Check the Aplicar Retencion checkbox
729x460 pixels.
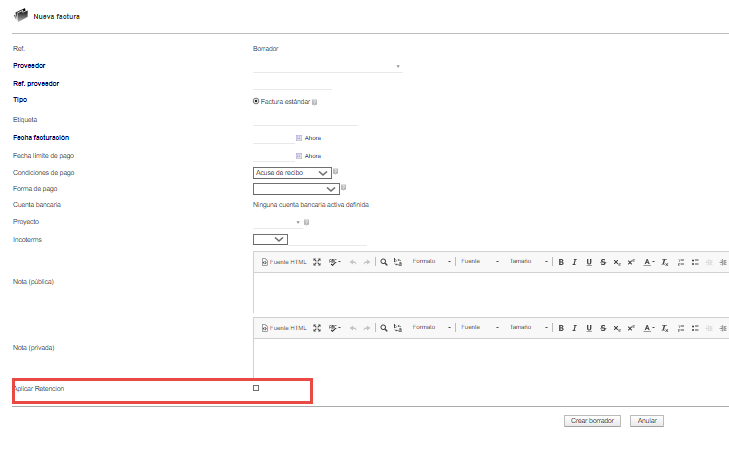click(256, 388)
